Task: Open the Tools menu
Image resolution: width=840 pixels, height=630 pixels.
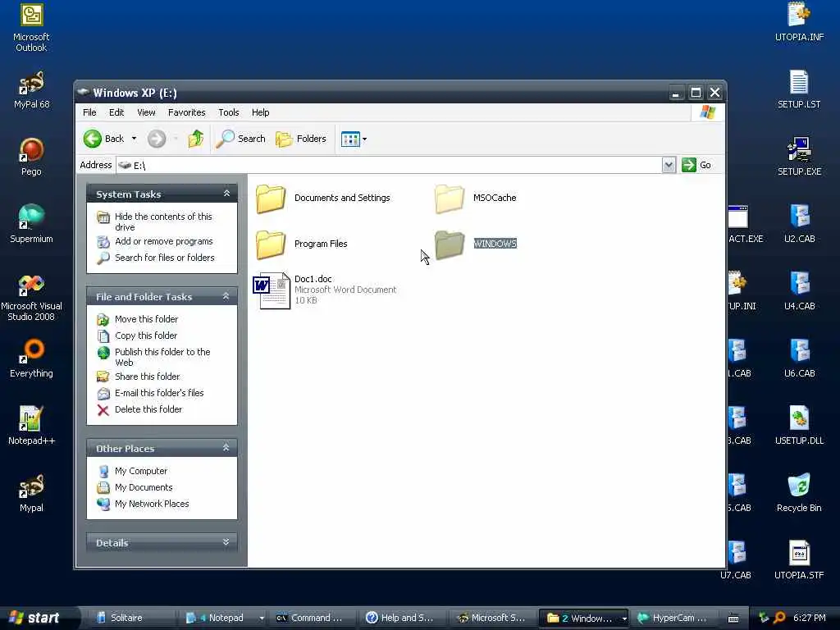Action: pyautogui.click(x=229, y=112)
